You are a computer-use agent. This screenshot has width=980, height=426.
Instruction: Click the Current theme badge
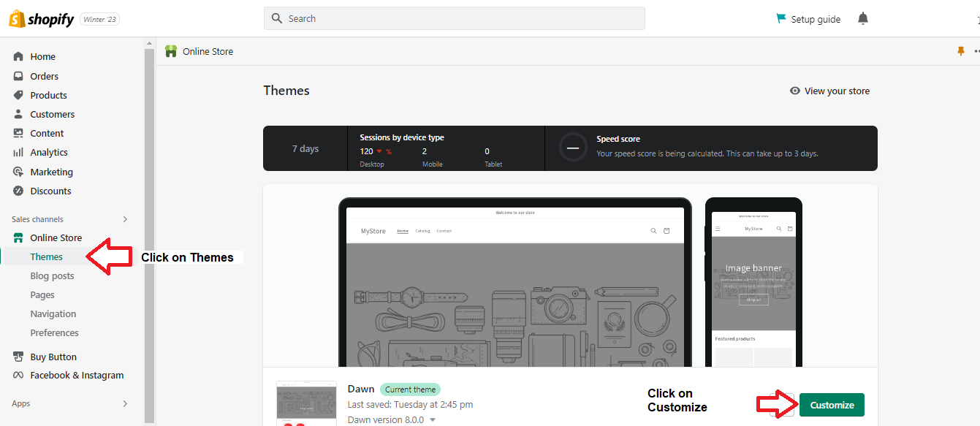pos(411,389)
